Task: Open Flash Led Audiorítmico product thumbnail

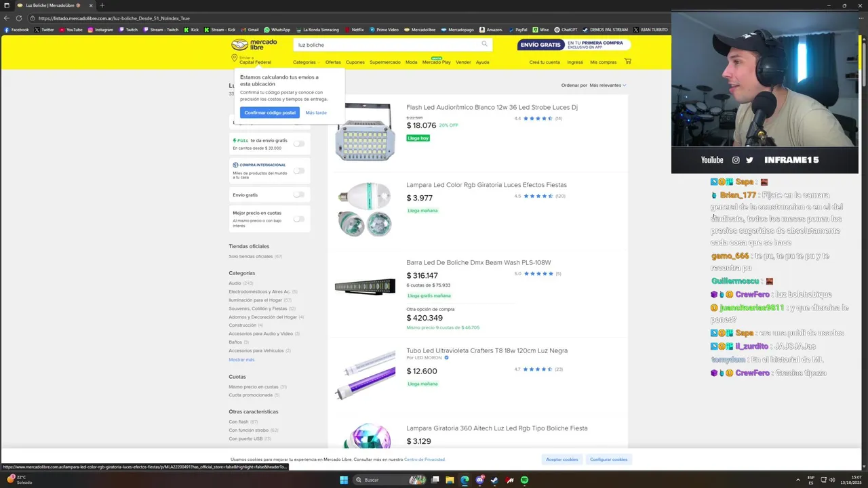Action: pos(365,132)
